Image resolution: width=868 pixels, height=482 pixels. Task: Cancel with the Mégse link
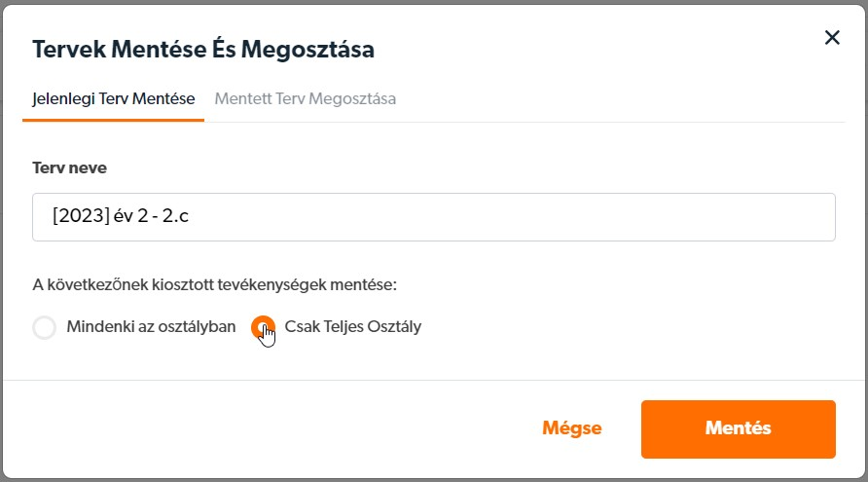pyautogui.click(x=572, y=427)
